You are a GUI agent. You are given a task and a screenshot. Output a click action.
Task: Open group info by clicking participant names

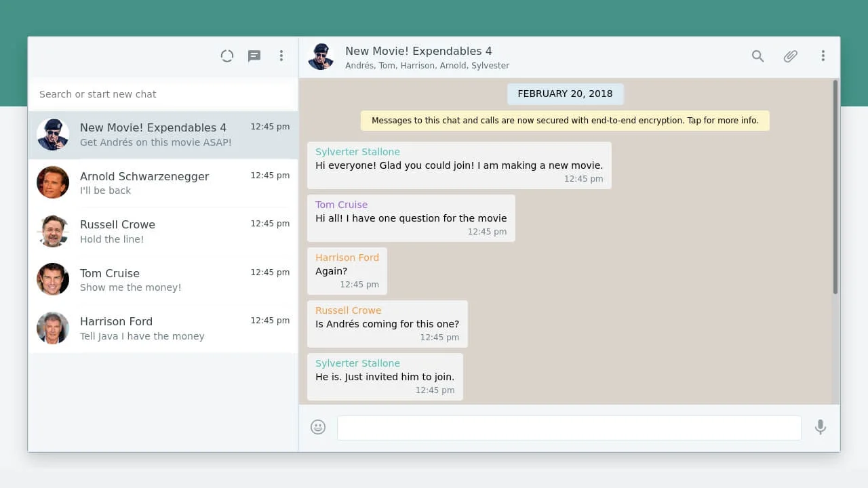[427, 65]
